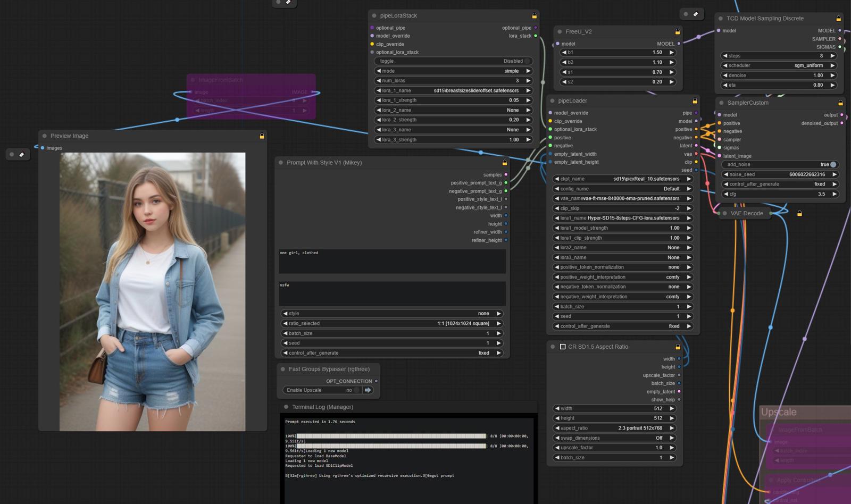Click lora_1_strength 0.05 slider field

click(x=453, y=100)
